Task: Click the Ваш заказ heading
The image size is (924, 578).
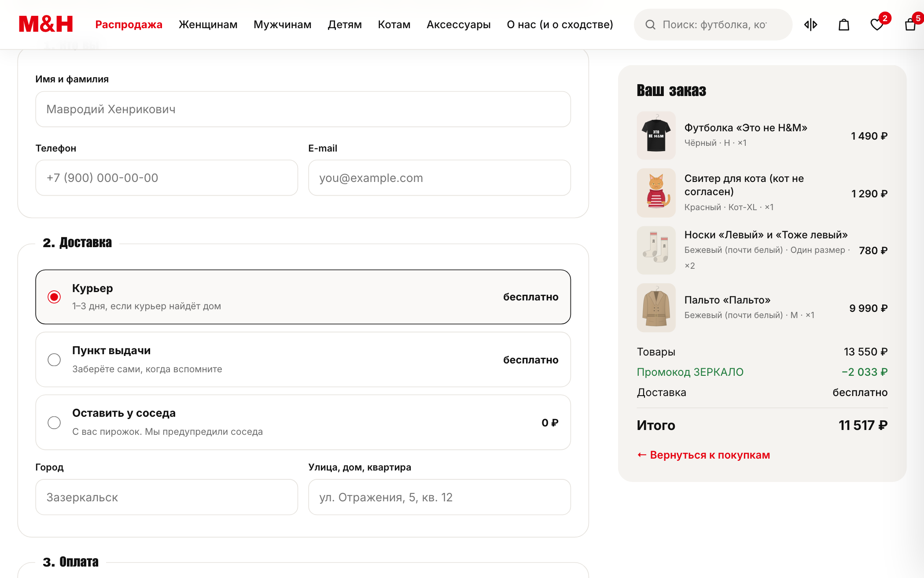Action: (671, 90)
